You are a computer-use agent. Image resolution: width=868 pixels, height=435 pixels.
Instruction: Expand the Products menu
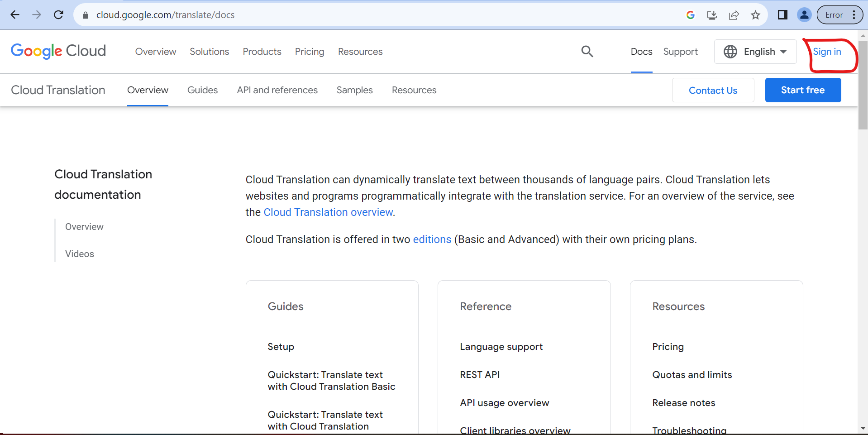pyautogui.click(x=262, y=52)
